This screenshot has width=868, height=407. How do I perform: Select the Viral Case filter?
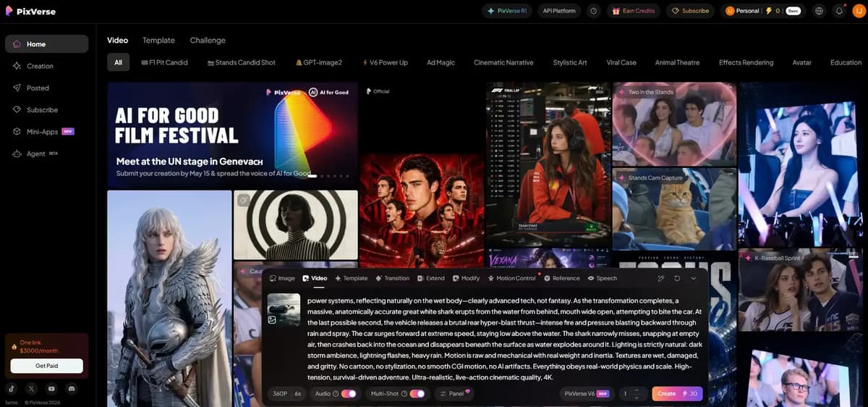click(x=621, y=62)
